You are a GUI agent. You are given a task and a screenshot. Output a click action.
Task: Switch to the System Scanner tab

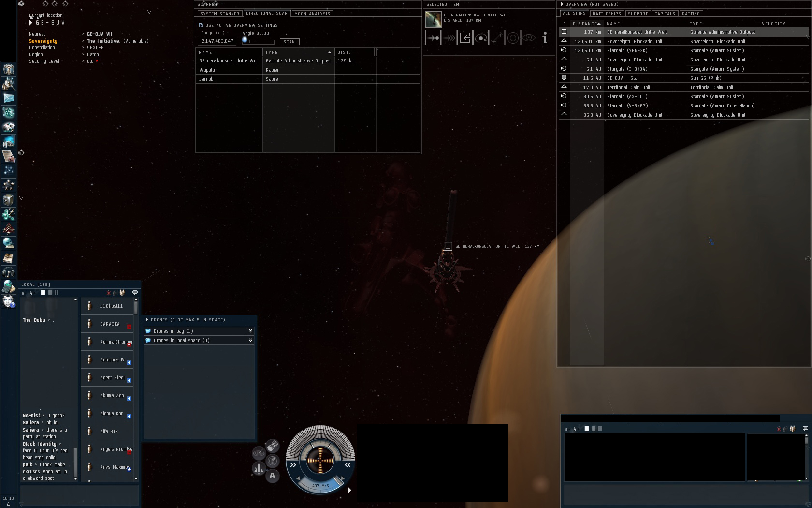click(220, 14)
